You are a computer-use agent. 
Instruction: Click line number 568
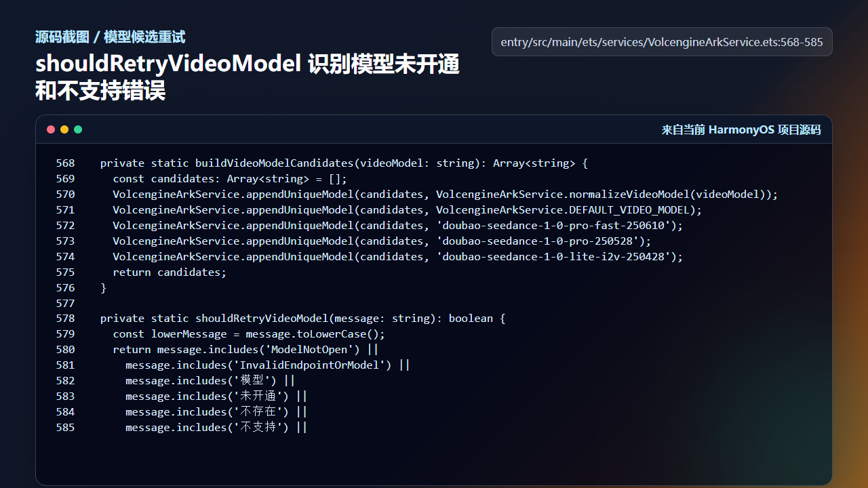(x=66, y=163)
